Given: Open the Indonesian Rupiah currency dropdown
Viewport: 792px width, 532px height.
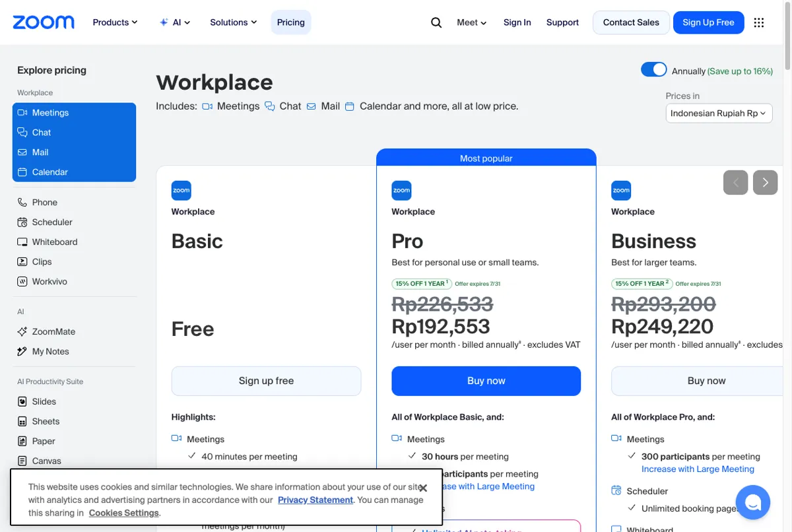Looking at the screenshot, I should click(719, 114).
